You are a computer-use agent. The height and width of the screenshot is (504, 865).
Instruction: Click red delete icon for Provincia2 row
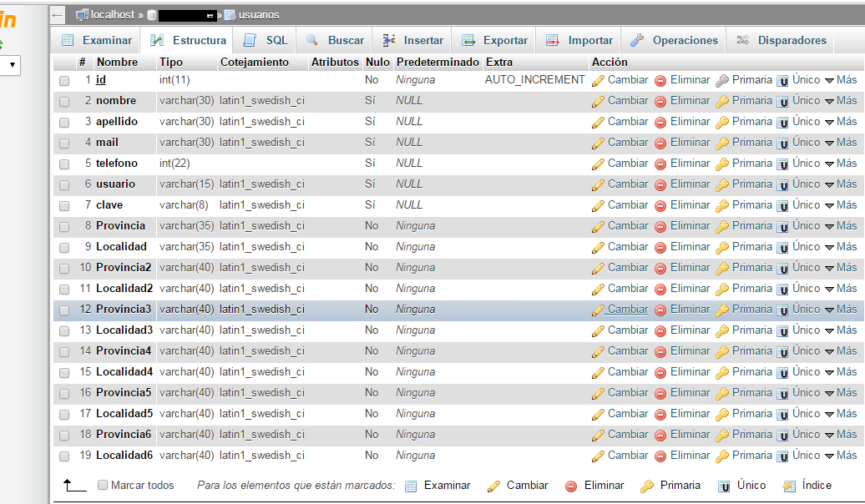click(660, 269)
